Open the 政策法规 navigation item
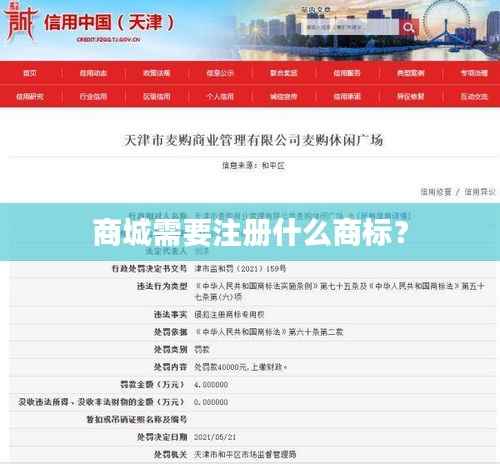Image resolution: width=500 pixels, height=464 pixels. point(157,73)
